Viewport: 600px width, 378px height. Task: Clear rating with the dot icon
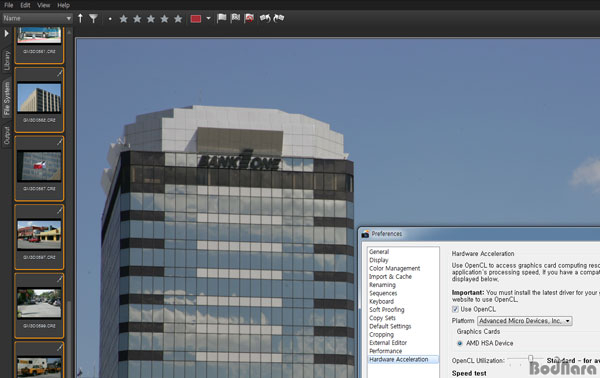(x=110, y=18)
